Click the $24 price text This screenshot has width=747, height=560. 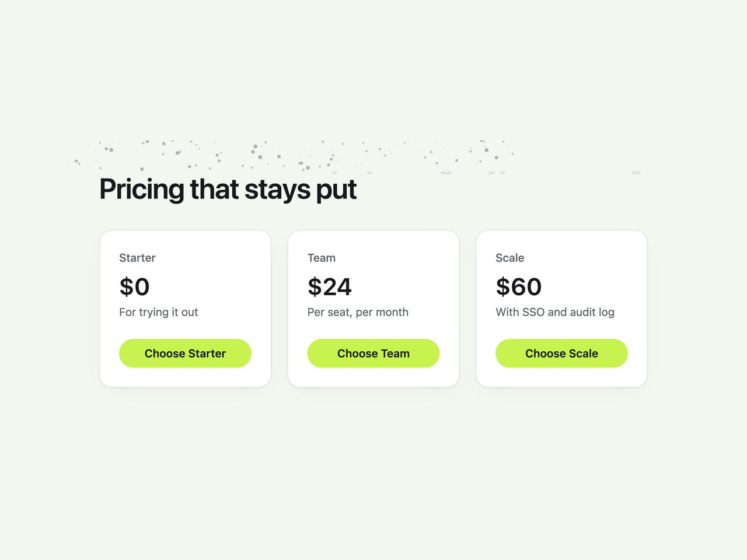pos(330,286)
